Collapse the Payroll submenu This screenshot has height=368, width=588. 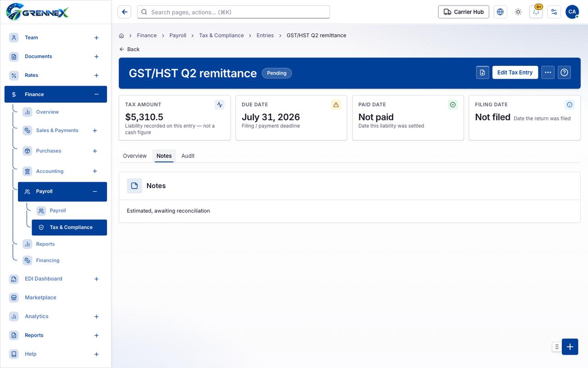(95, 191)
